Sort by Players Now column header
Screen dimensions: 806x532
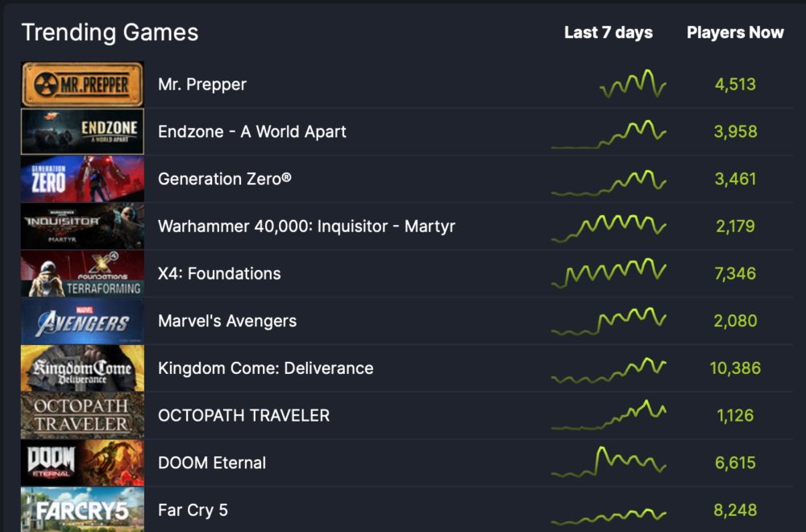click(x=735, y=32)
